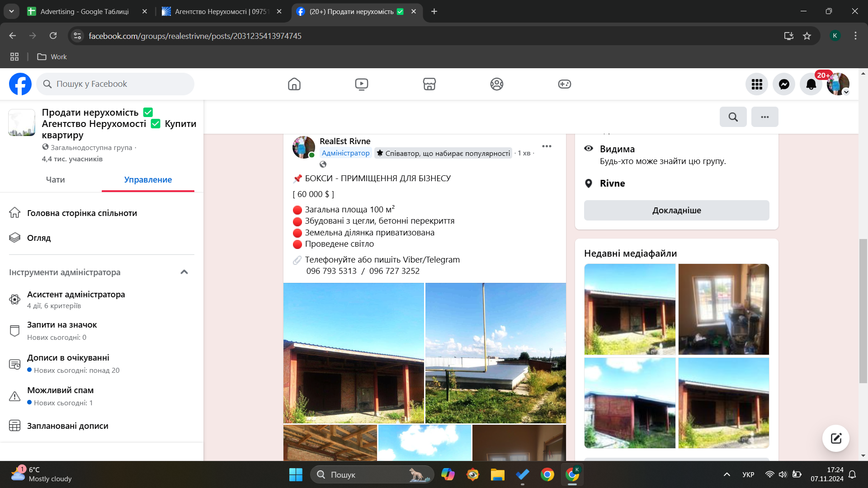Open the first recent media thumbnail
This screenshot has height=488, width=868.
pos(629,309)
